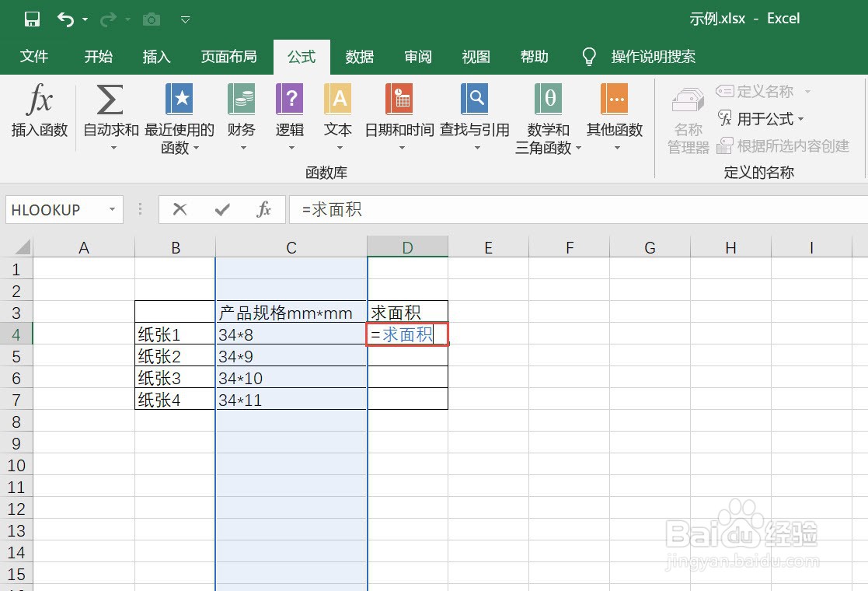The image size is (868, 591).
Task: Click the 数学和三角函数 icon
Action: pos(548,101)
